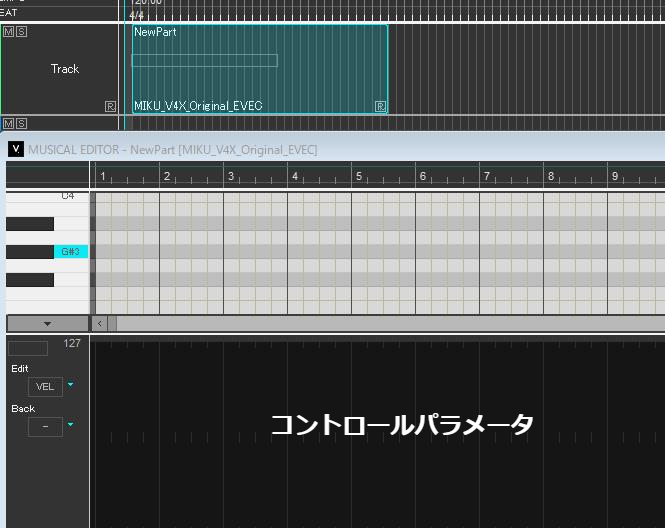Viewport: 666px width, 529px height.
Task: Click the VEL edit parameter box
Action: (45, 387)
